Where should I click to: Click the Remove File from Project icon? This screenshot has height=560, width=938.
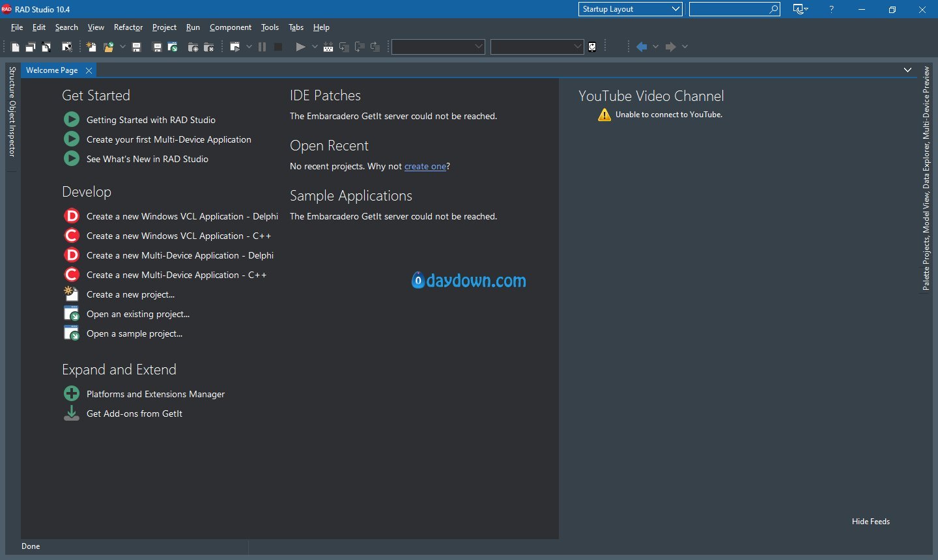[208, 47]
